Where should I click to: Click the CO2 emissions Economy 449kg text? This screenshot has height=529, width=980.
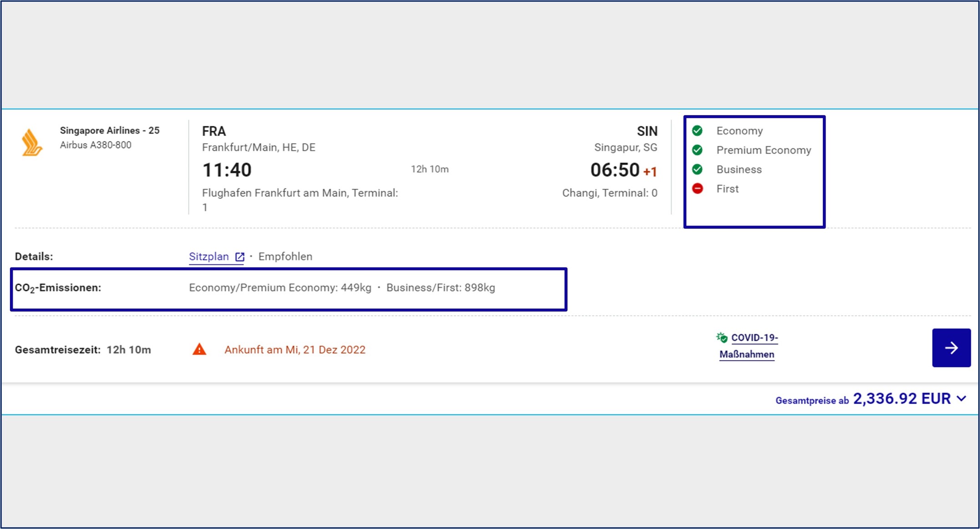coord(280,288)
